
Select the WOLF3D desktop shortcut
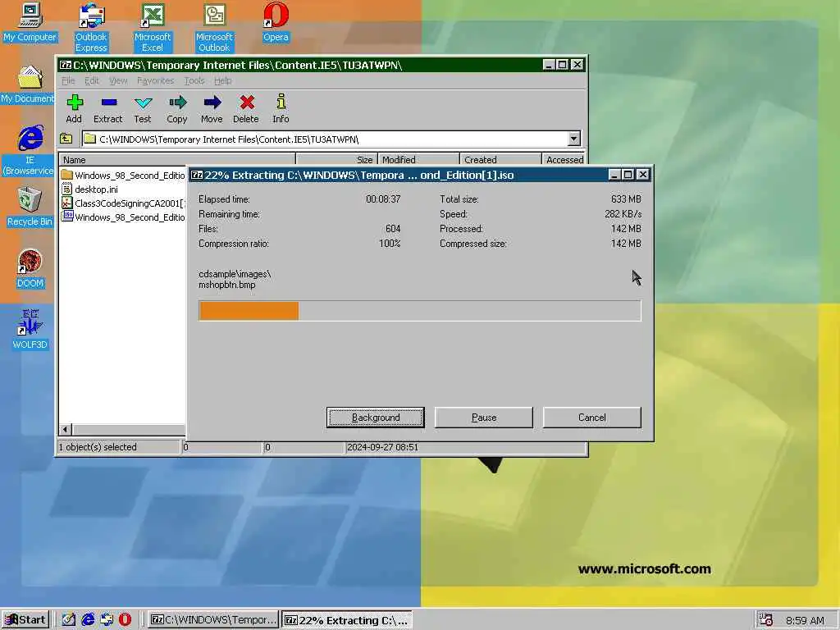point(30,330)
